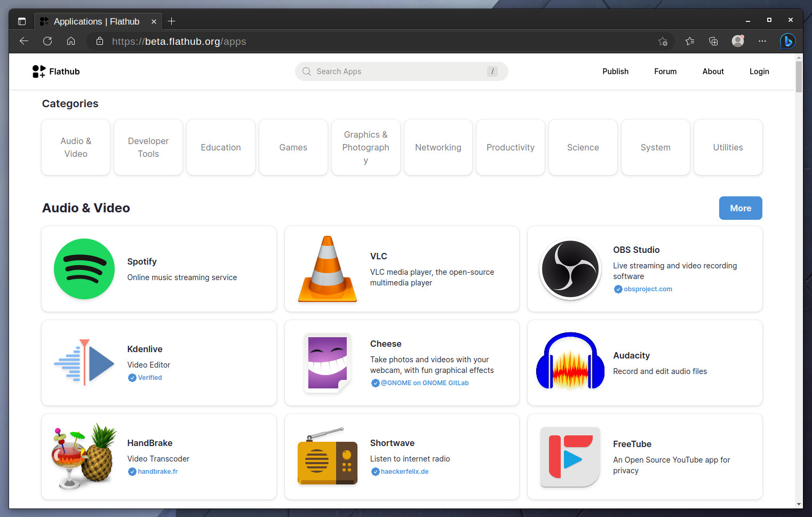The image size is (812, 517).
Task: Click the Audacity app title
Action: point(631,355)
